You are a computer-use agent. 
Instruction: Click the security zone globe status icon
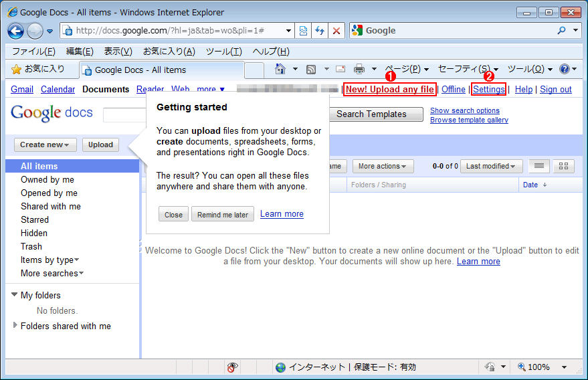coord(280,367)
